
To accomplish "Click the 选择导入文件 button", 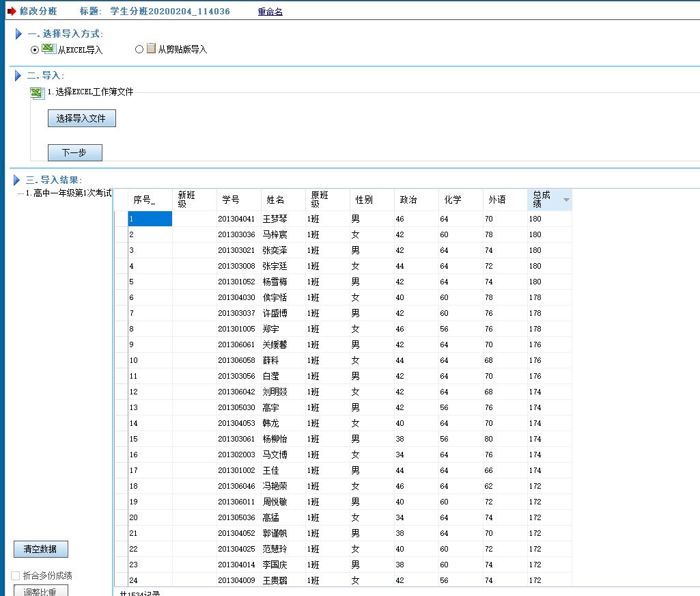I will [81, 118].
